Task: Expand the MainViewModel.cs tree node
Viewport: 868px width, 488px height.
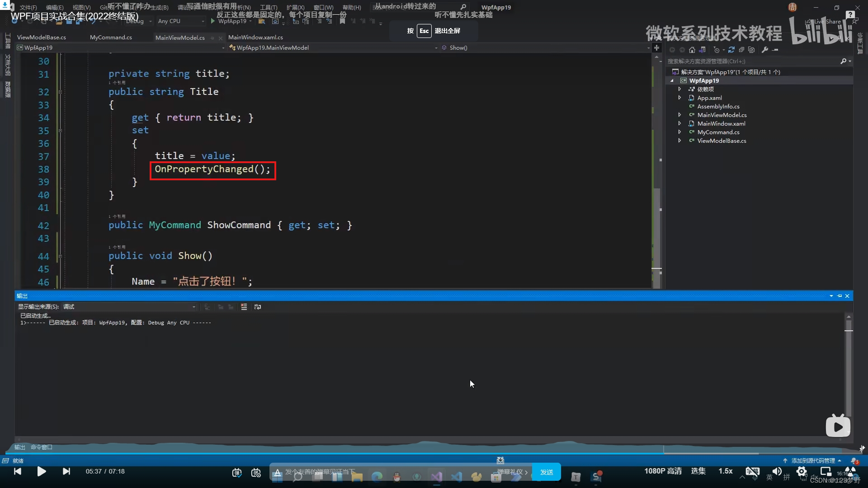Action: pos(679,115)
